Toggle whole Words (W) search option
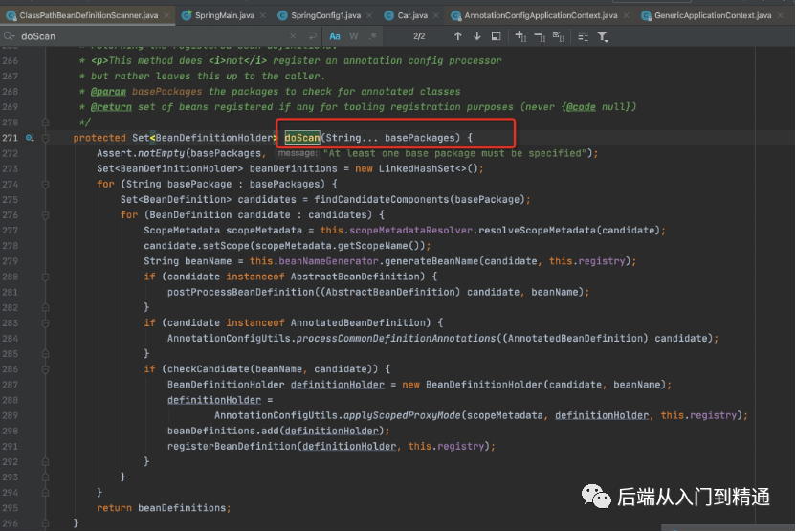This screenshot has height=532, width=796. coord(354,36)
